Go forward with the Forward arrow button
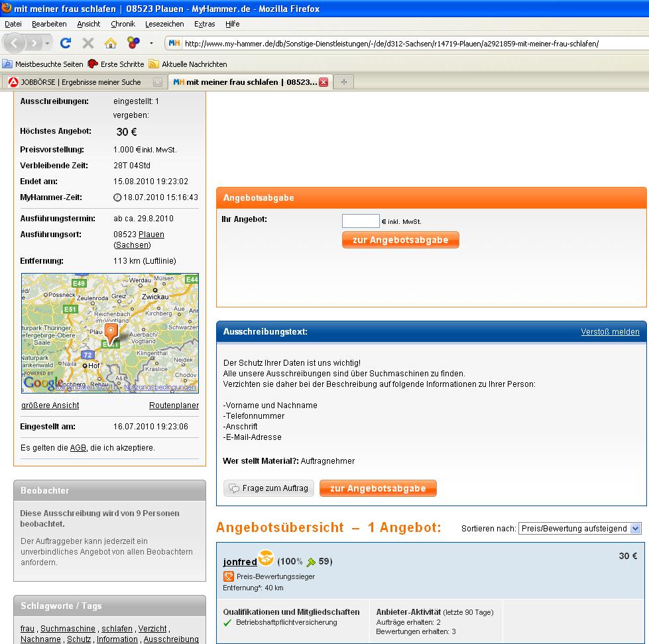This screenshot has width=649, height=644. coord(34,42)
